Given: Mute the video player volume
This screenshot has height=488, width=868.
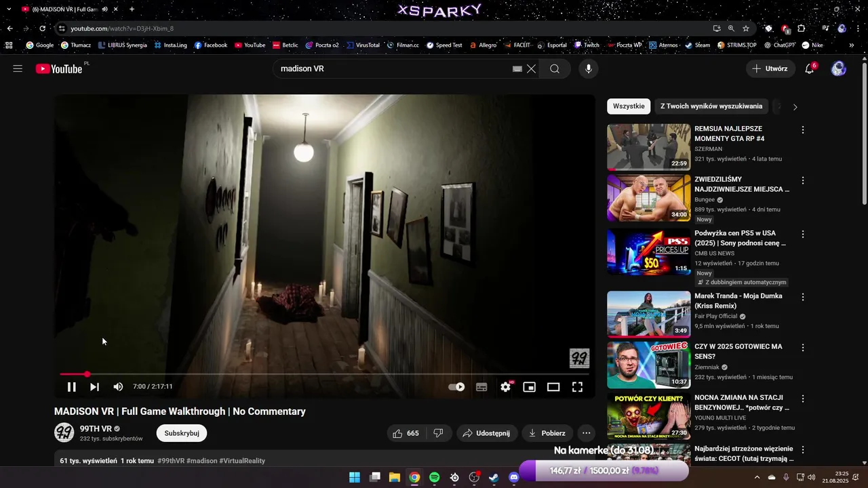Looking at the screenshot, I should (118, 387).
